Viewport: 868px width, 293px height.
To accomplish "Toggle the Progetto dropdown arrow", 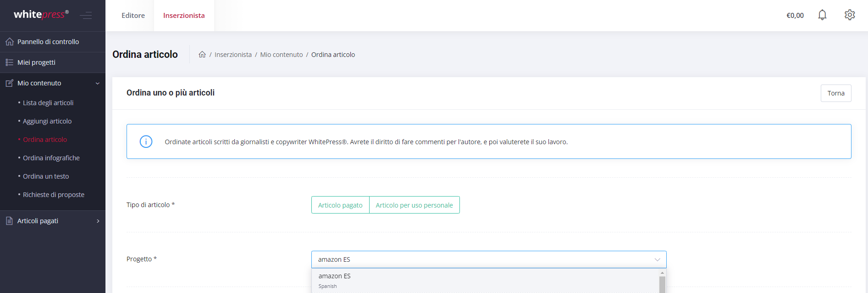I will click(x=657, y=259).
